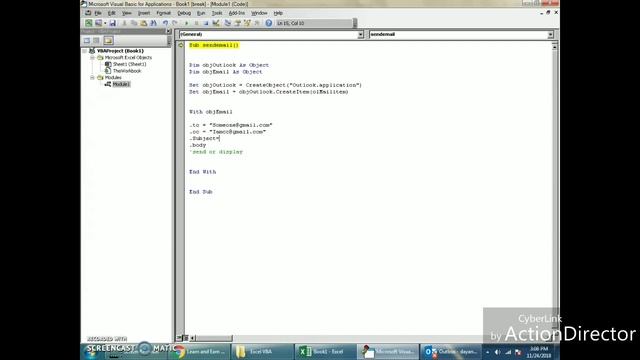The image size is (640, 360).
Task: Open Object Browser toolbar icon
Action: click(x=247, y=23)
